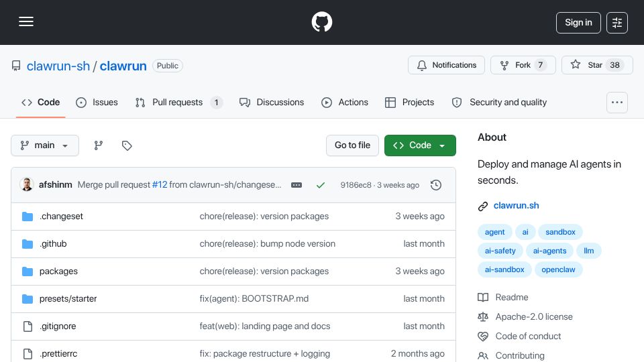Show commit checks status checkmark
This screenshot has width=644, height=362.
(321, 185)
